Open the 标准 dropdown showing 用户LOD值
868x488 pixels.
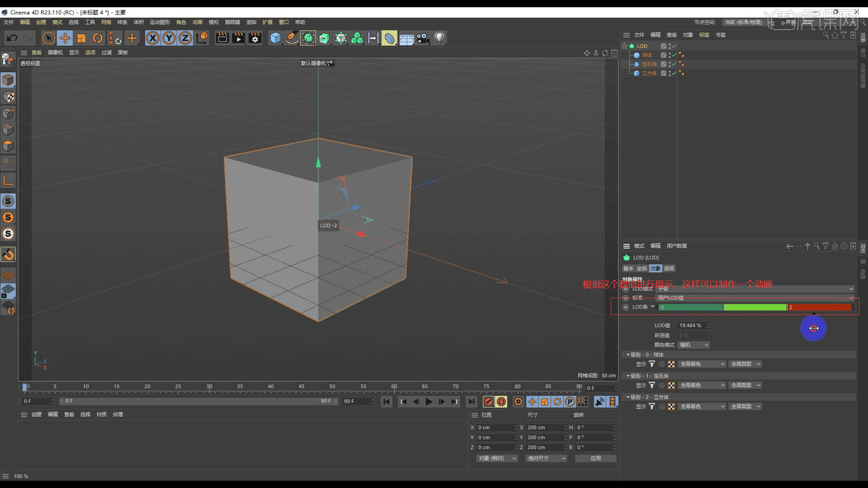click(x=755, y=297)
